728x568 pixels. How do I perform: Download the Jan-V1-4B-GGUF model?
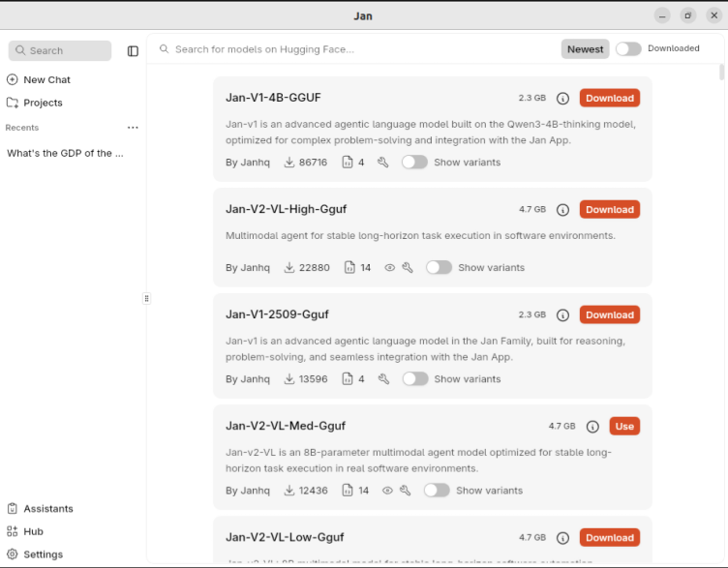tap(610, 98)
